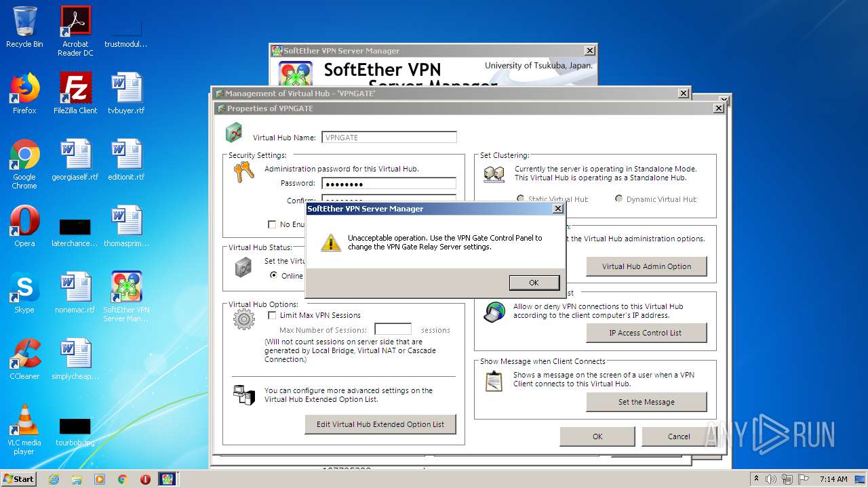The height and width of the screenshot is (488, 868).
Task: Open editionit.rtf file
Action: pos(126,160)
